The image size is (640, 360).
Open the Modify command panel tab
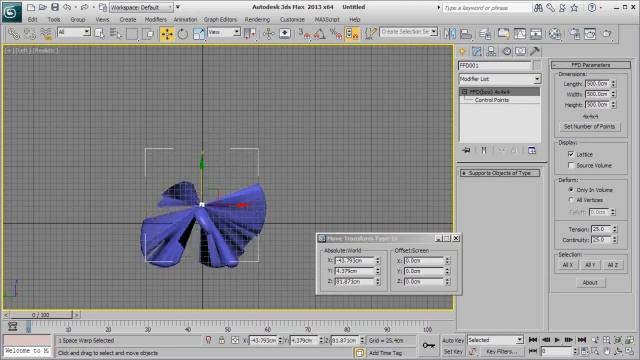click(x=477, y=51)
